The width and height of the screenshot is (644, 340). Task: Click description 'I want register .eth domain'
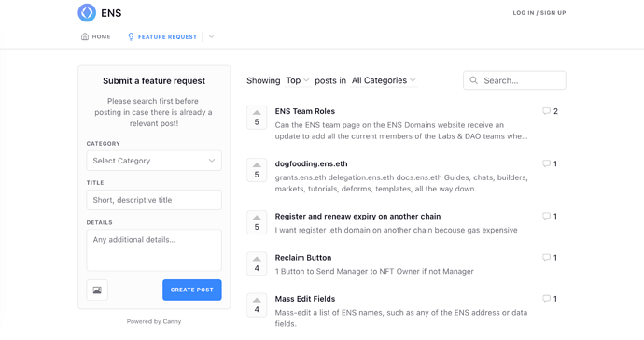(x=396, y=230)
